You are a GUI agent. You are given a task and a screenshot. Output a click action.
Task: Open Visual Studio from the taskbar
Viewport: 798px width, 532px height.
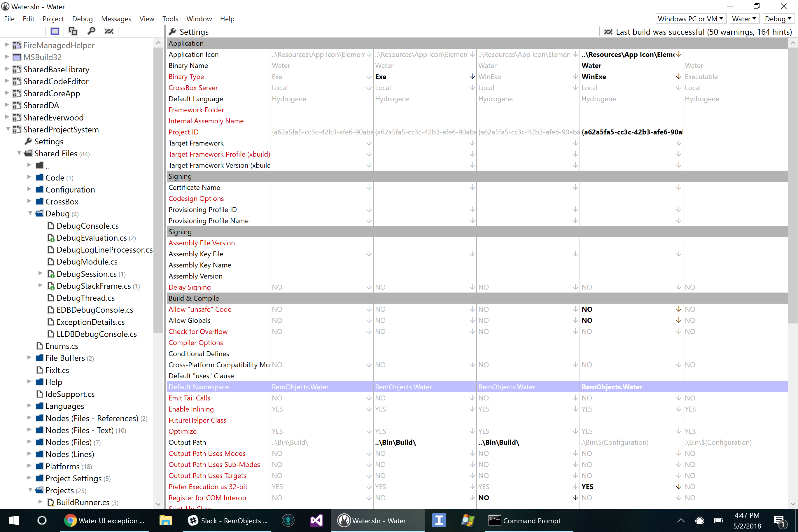pyautogui.click(x=316, y=520)
